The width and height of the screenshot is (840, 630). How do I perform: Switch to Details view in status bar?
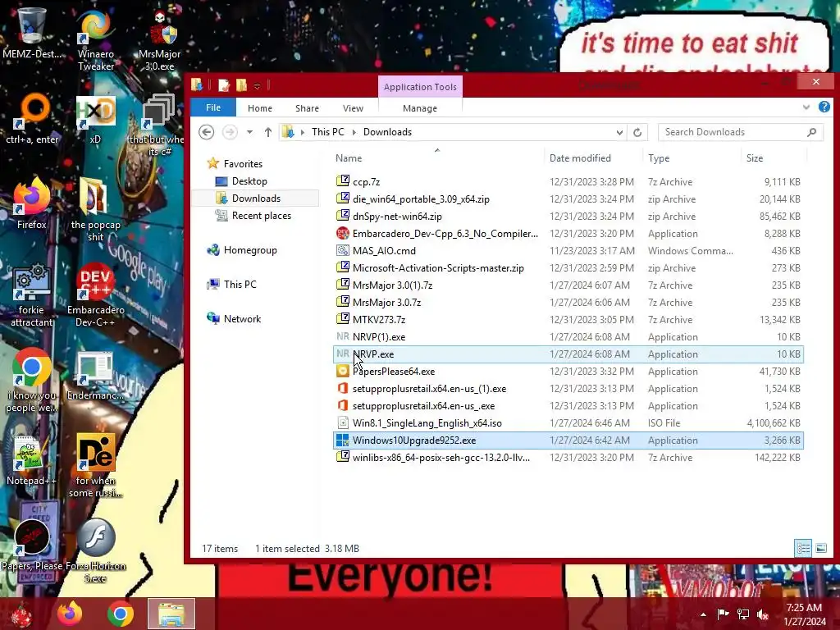coord(803,548)
